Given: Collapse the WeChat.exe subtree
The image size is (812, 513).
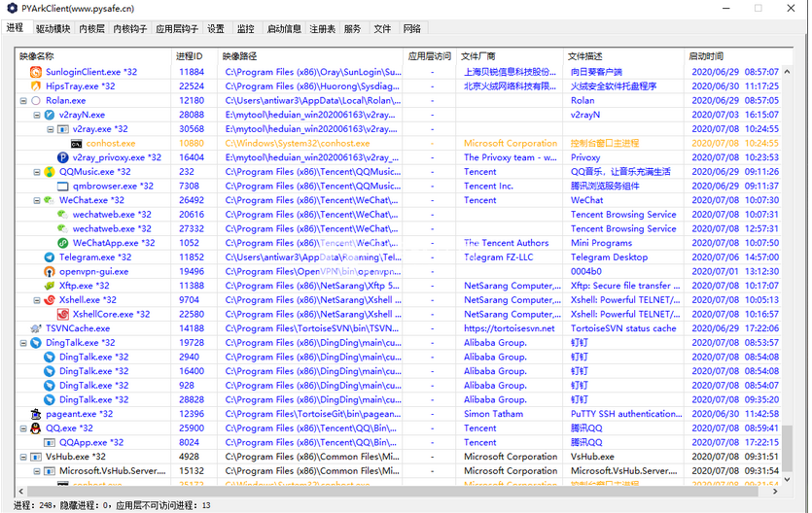Looking at the screenshot, I should (37, 200).
